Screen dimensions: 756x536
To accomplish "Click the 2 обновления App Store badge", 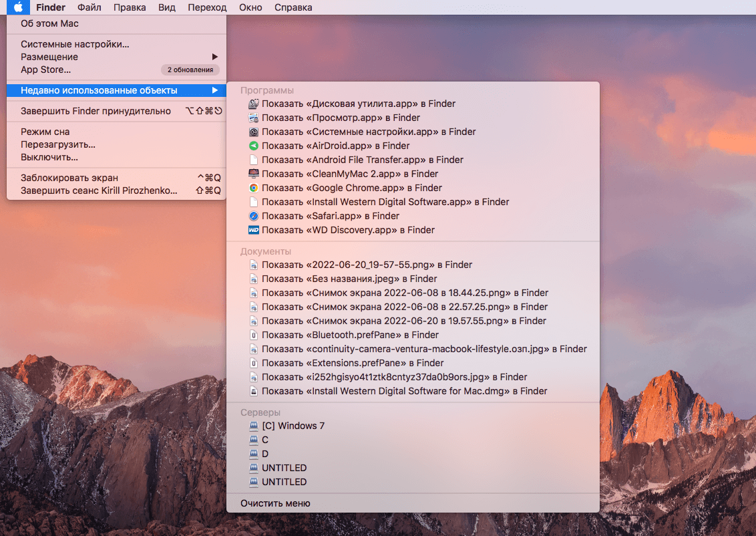I will pyautogui.click(x=190, y=70).
